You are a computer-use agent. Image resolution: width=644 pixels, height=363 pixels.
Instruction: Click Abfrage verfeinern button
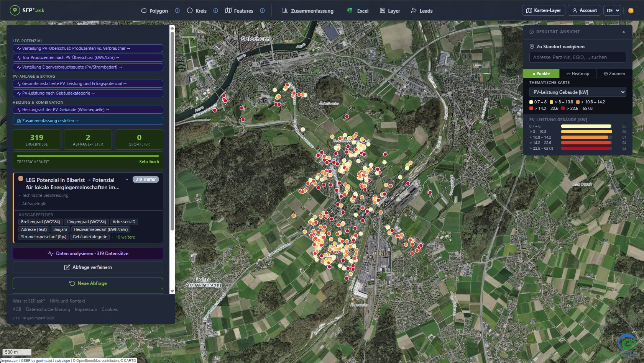coord(88,267)
